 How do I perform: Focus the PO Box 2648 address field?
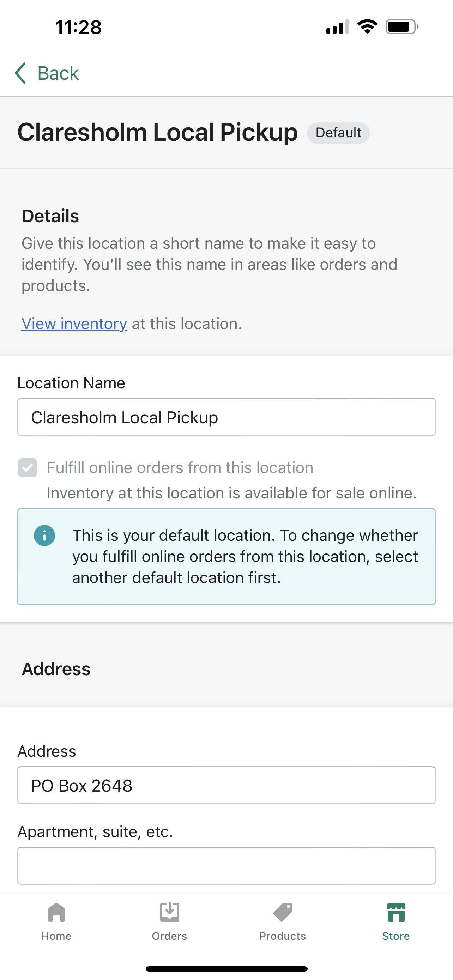click(x=226, y=786)
